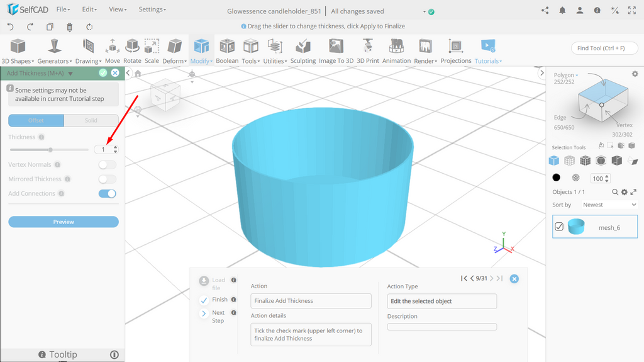Open the user account icon
This screenshot has width=644, height=362.
point(579,11)
